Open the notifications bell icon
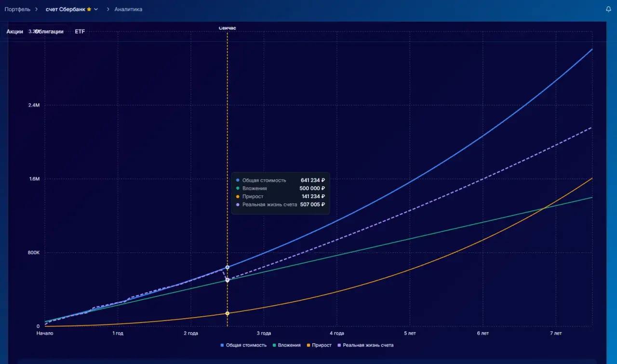This screenshot has height=364, width=617. coord(608,9)
